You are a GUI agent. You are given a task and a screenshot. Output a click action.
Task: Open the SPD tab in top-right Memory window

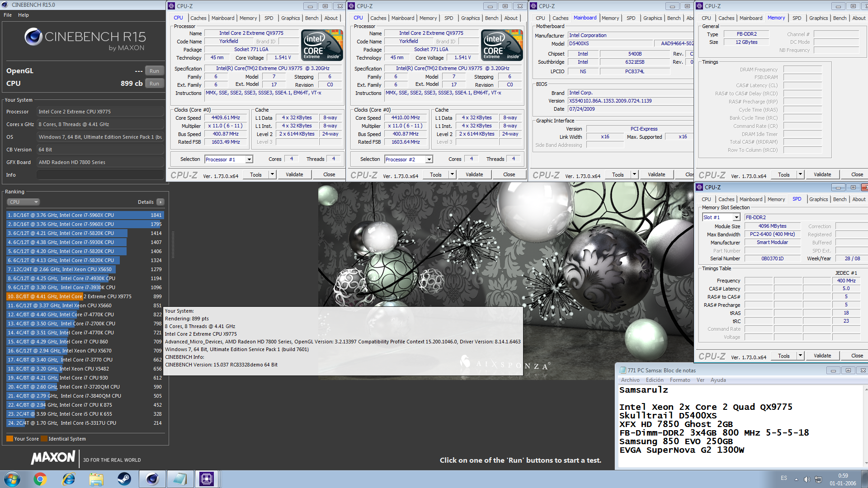tap(797, 18)
